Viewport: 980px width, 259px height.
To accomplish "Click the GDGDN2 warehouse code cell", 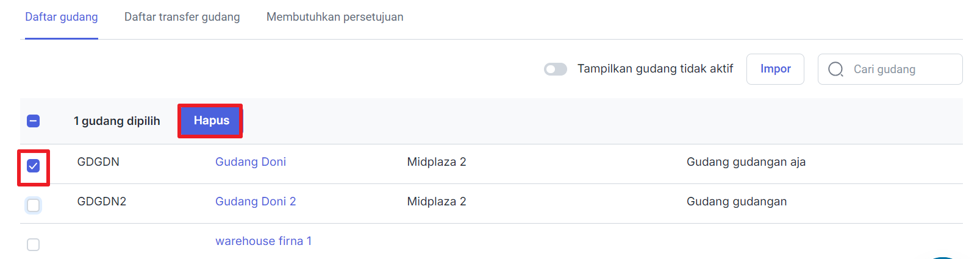I will click(x=102, y=202).
